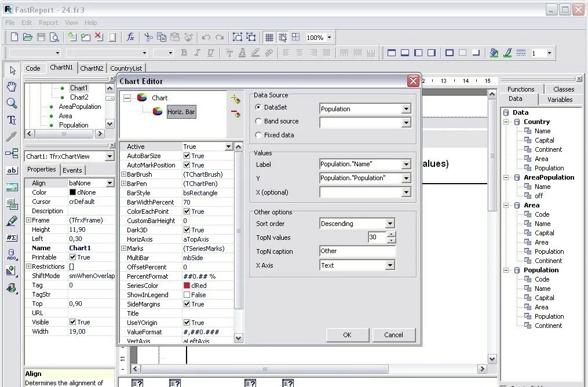Select the ADO database object tool
Image resolution: width=588 pixels, height=387 pixels.
[12, 255]
